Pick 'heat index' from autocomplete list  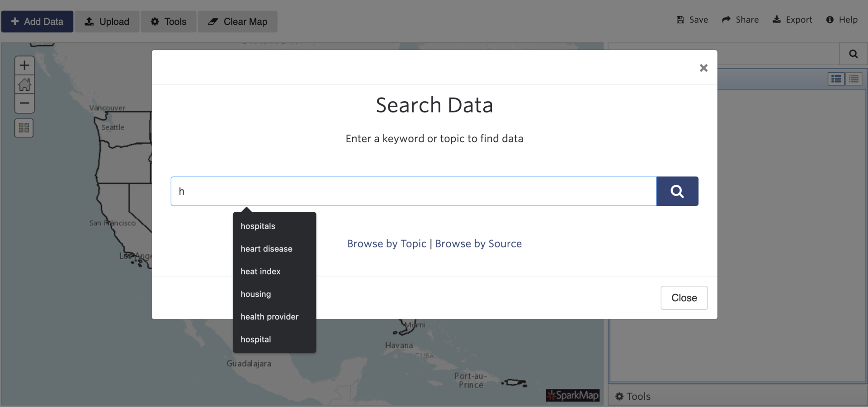click(x=260, y=271)
